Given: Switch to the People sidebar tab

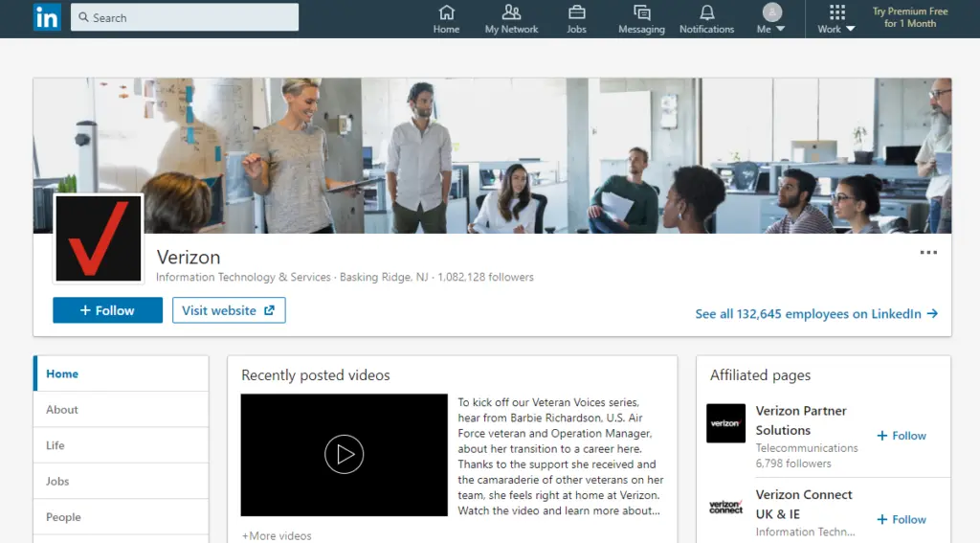Looking at the screenshot, I should [63, 517].
